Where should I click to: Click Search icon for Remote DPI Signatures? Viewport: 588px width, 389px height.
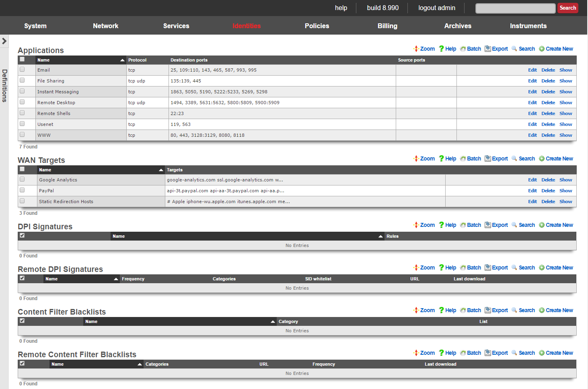514,268
